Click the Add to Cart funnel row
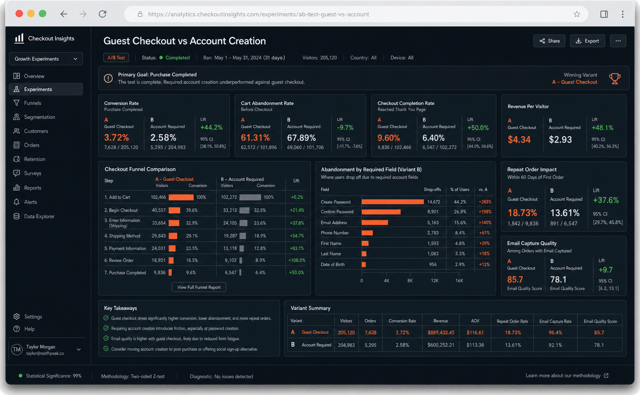The width and height of the screenshot is (640, 395). click(204, 197)
